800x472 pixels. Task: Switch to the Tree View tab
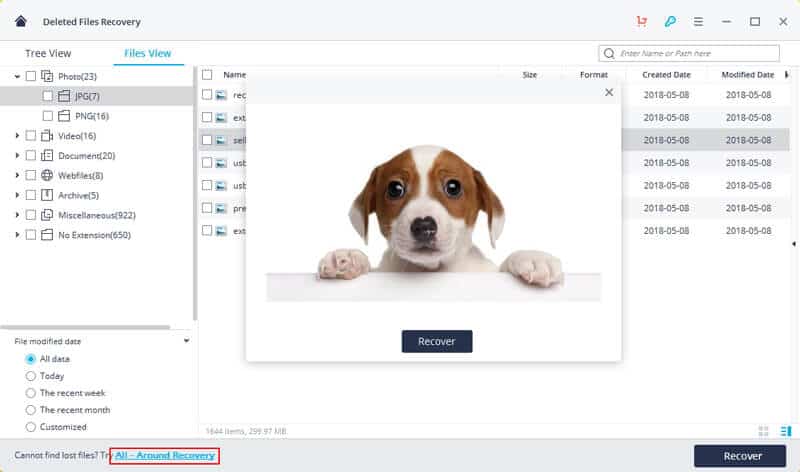pyautogui.click(x=48, y=53)
